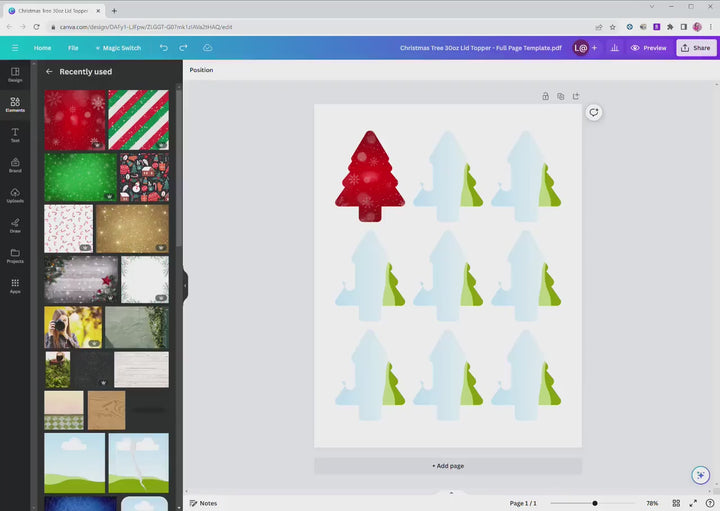720x511 pixels.
Task: Open the Projects folder panel
Action: click(x=15, y=255)
